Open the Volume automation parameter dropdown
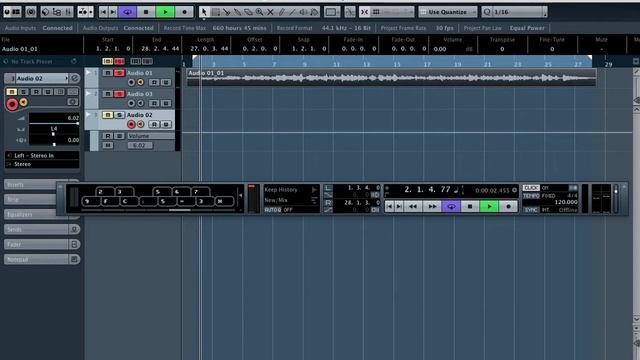The width and height of the screenshot is (640, 360). tap(151, 136)
